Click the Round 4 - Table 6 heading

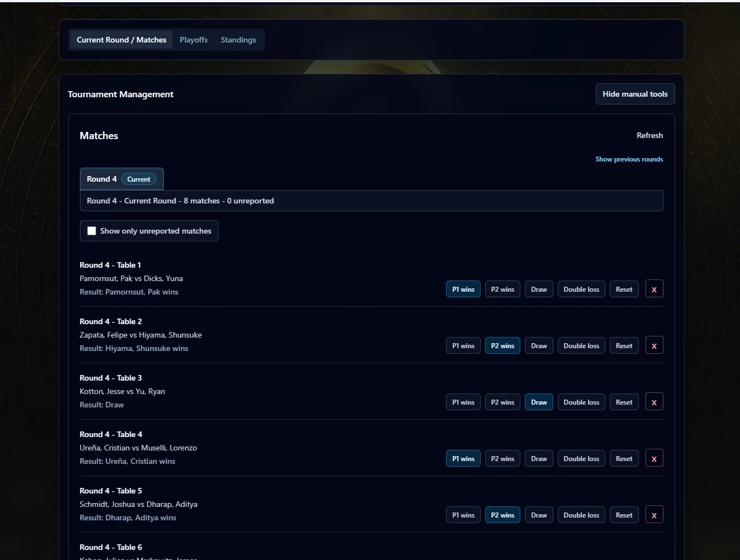click(111, 547)
